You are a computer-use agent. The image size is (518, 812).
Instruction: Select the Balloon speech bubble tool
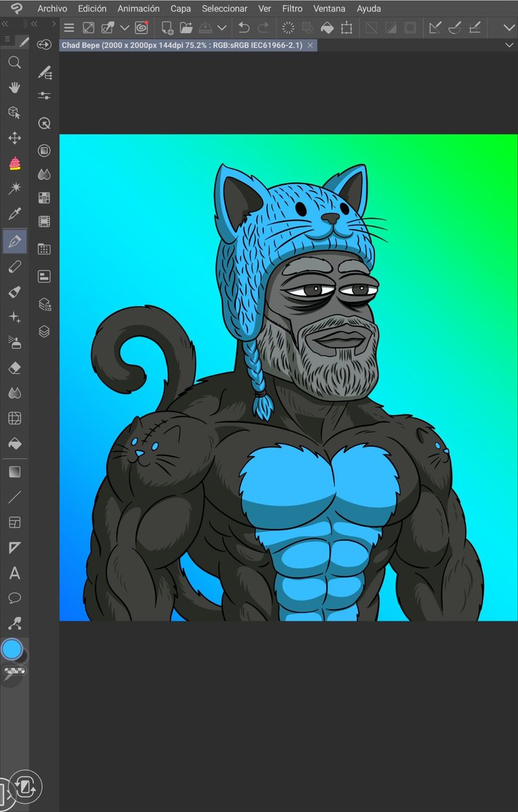coord(14,598)
